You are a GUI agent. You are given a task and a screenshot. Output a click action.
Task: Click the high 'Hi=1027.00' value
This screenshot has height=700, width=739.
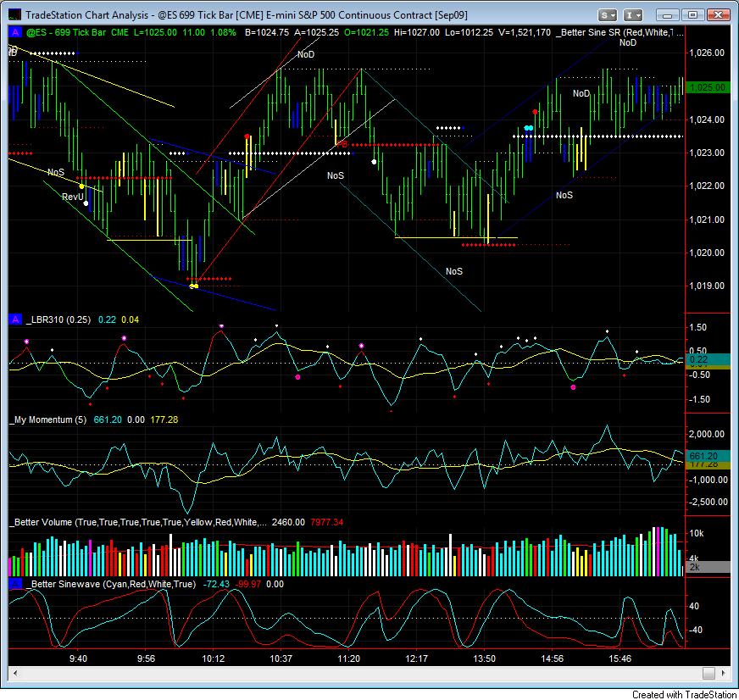tap(417, 32)
